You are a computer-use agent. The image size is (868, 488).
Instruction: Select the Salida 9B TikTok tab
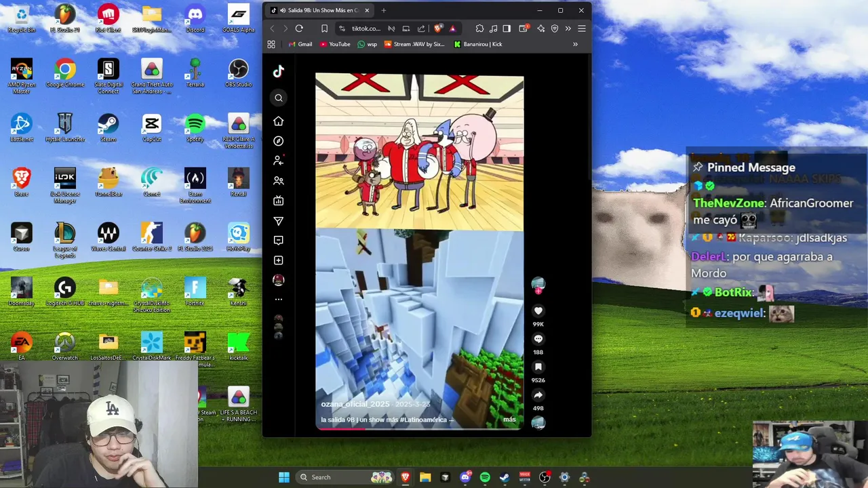coord(319,10)
